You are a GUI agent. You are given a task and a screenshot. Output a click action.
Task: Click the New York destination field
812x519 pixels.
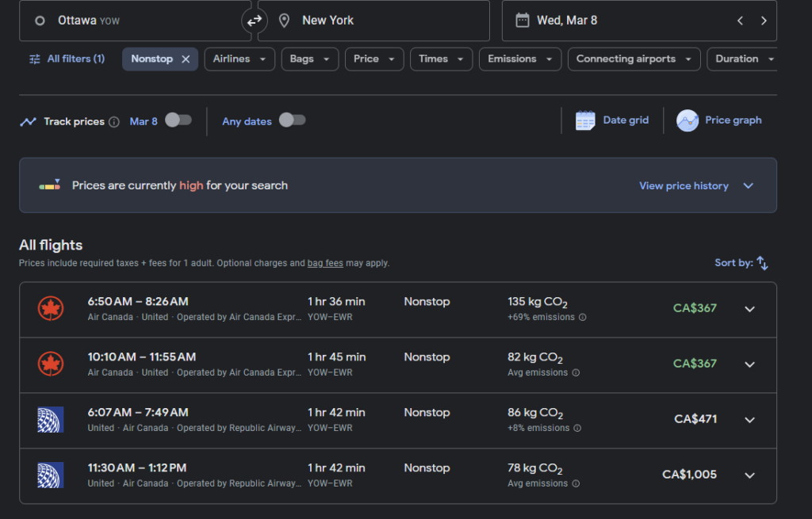click(373, 21)
